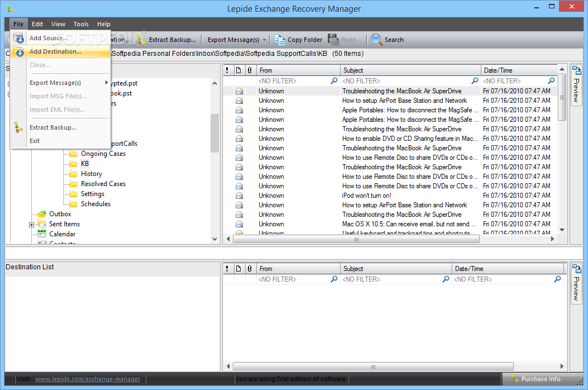Select the Outbox folder

[x=60, y=214]
